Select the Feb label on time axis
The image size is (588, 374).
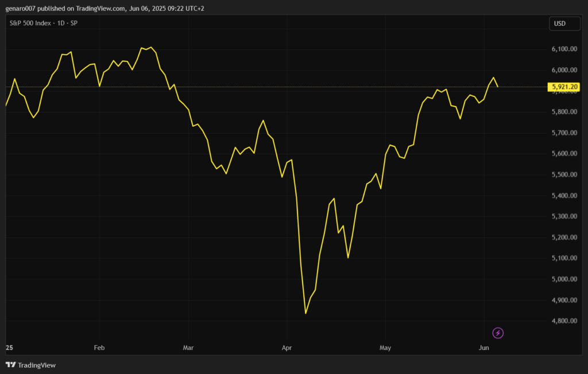99,348
